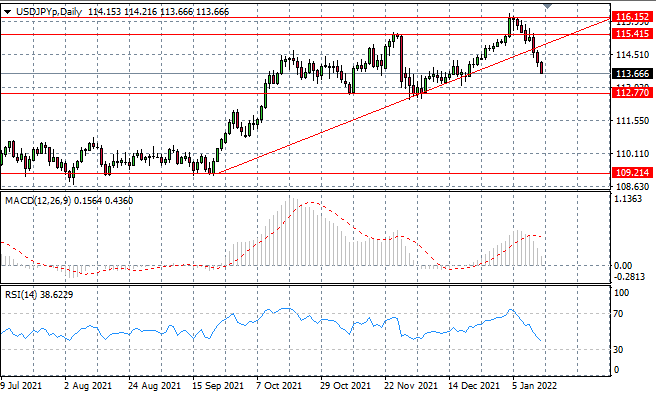This screenshot has width=656, height=397.
Task: Click the 29 Oct 2021 date label
Action: pyautogui.click(x=346, y=385)
